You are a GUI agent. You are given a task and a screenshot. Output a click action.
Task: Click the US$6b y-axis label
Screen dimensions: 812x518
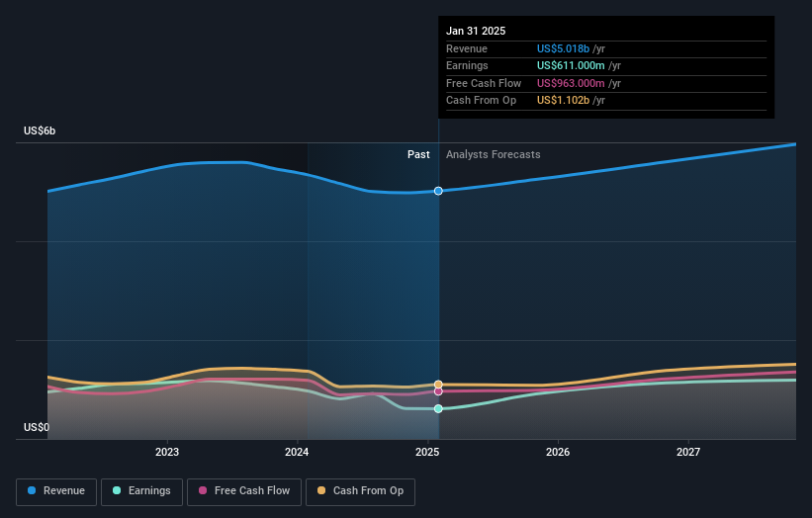40,130
